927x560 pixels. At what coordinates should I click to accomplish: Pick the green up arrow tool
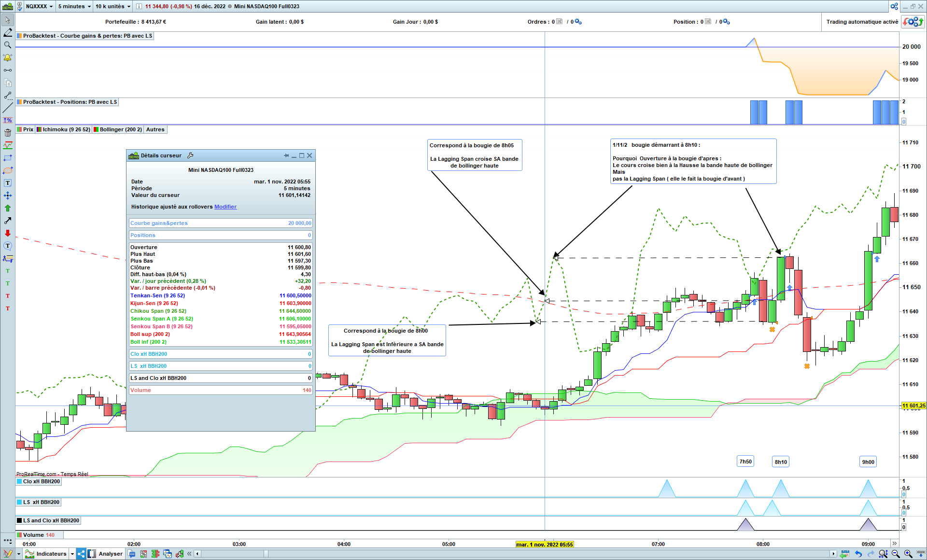click(8, 208)
